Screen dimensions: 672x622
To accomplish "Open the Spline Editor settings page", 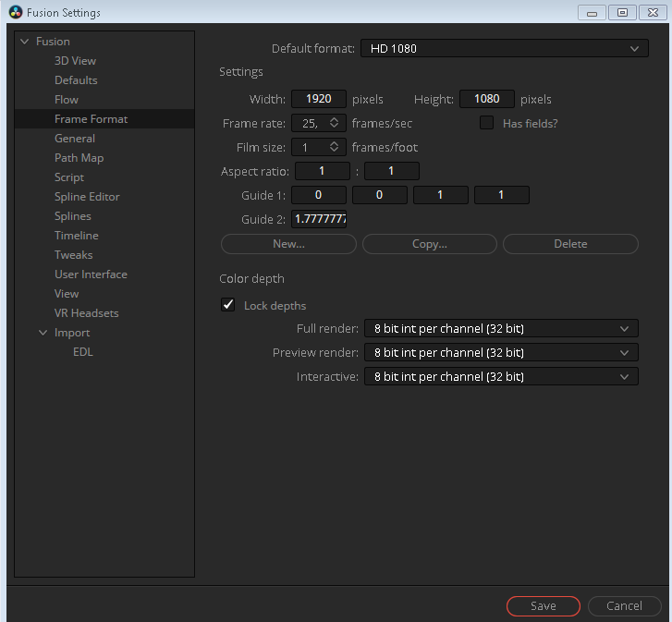I will tap(87, 197).
